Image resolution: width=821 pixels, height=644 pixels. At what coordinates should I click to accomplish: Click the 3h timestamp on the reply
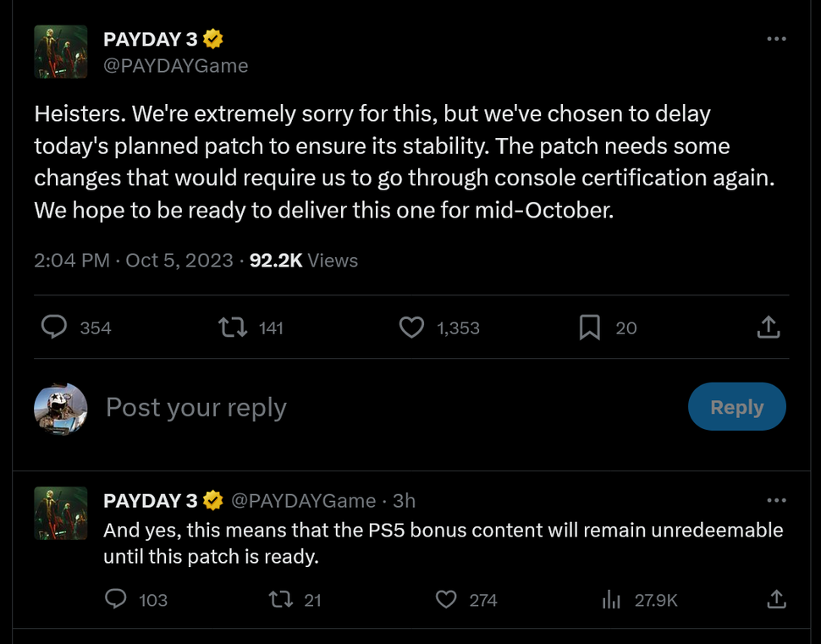point(404,501)
